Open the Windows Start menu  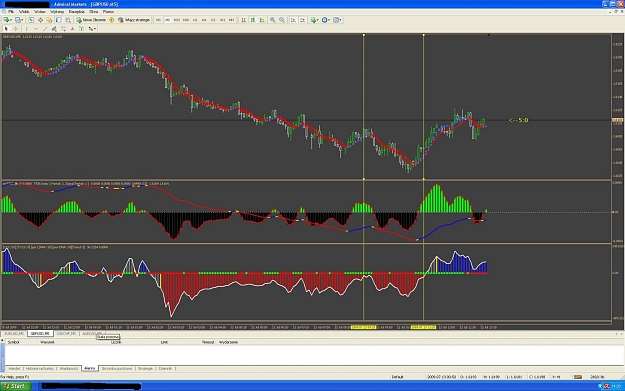(15, 386)
